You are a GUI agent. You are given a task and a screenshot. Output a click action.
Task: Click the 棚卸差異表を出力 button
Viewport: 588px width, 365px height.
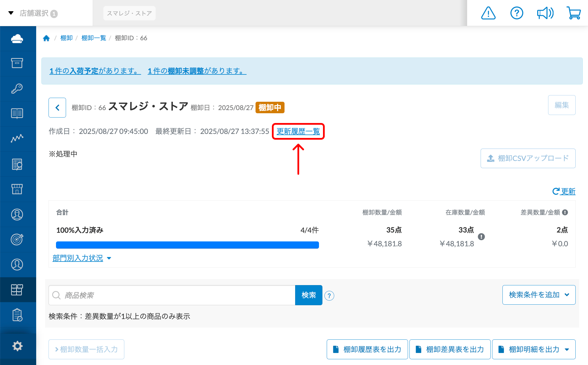pos(450,349)
